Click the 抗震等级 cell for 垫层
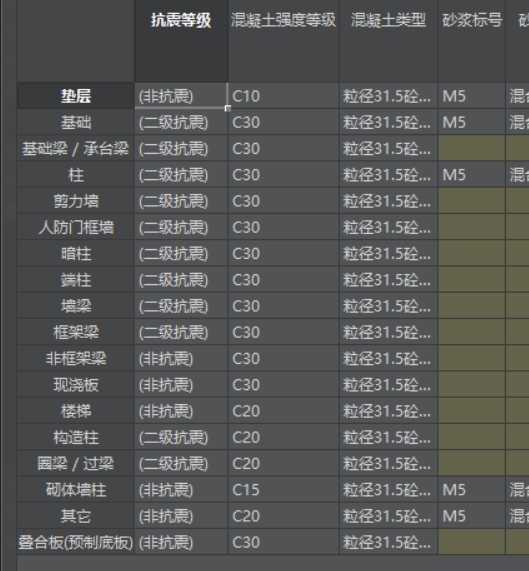 pyautogui.click(x=181, y=96)
